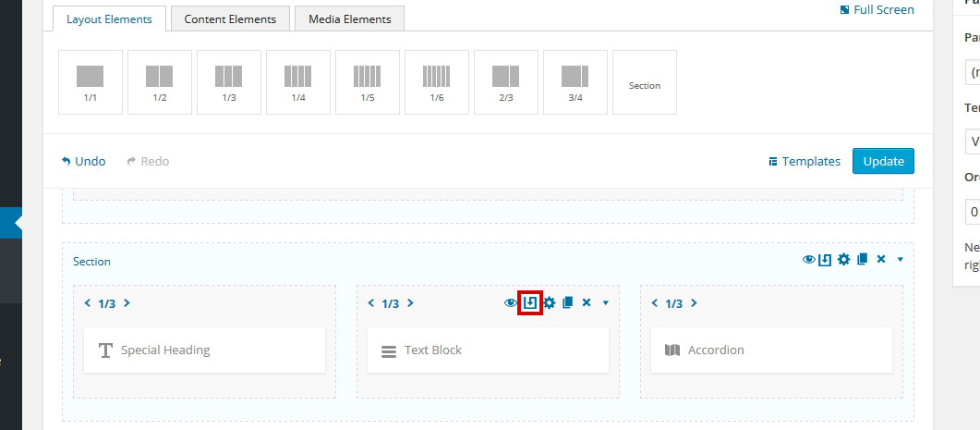Viewport: 980px width, 430px height.
Task: Open Section settings gear
Action: pos(843,259)
